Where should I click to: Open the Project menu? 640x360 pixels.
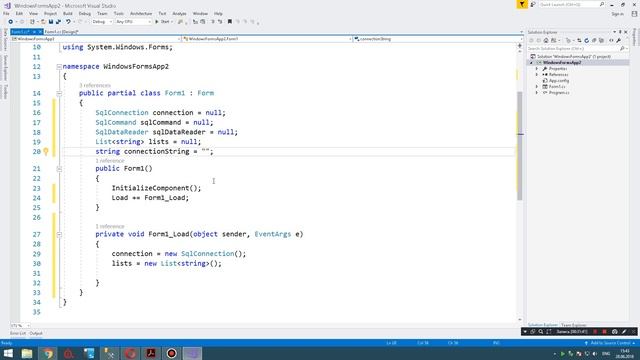pos(50,13)
